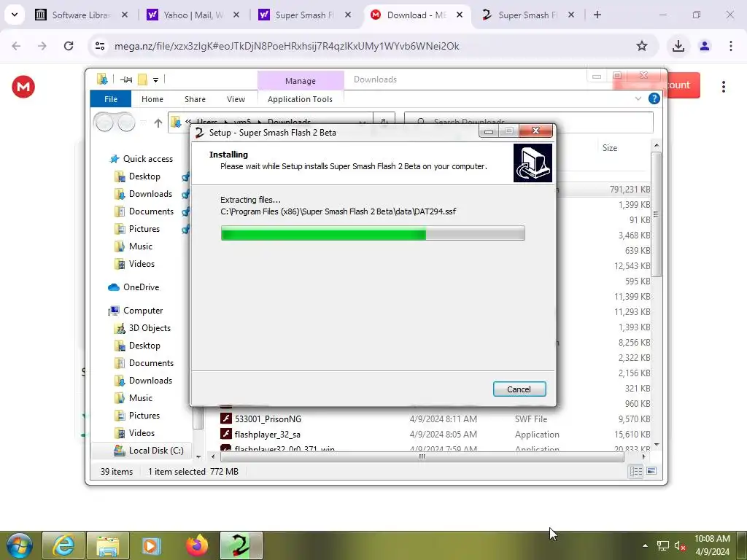
Task: Click the Size column header
Action: [609, 148]
